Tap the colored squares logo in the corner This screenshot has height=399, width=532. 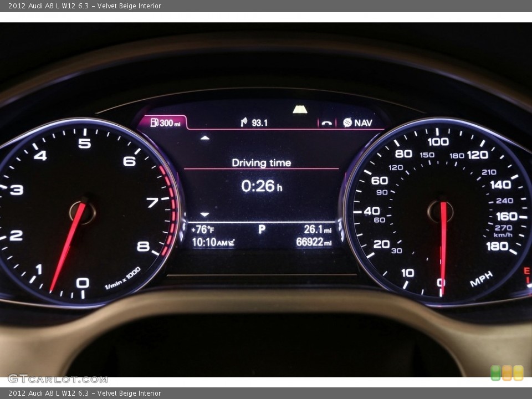[x=507, y=373]
